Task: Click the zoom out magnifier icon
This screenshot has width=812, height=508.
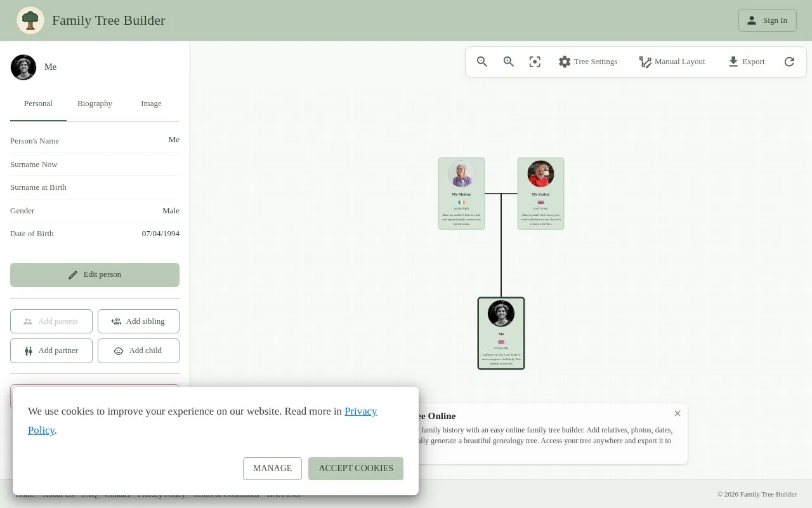Action: [482, 62]
